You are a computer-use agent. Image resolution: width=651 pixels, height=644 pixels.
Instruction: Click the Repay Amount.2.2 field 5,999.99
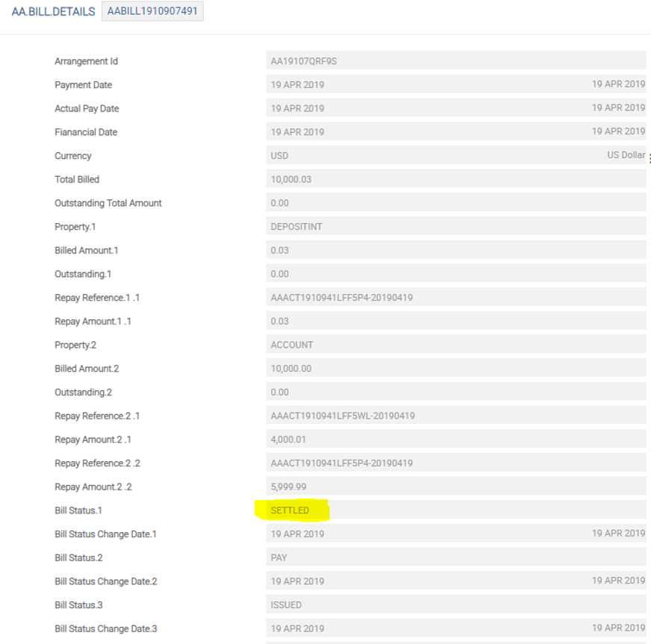pyautogui.click(x=455, y=487)
